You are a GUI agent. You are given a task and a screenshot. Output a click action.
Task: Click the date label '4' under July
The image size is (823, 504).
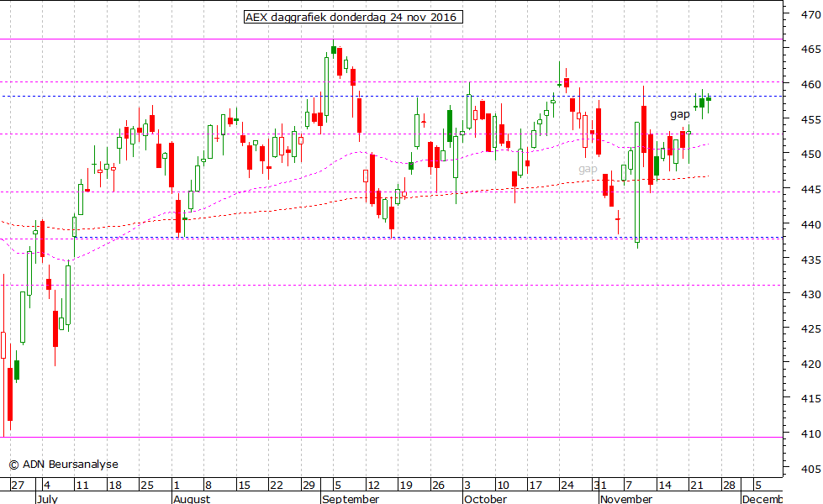[46, 485]
